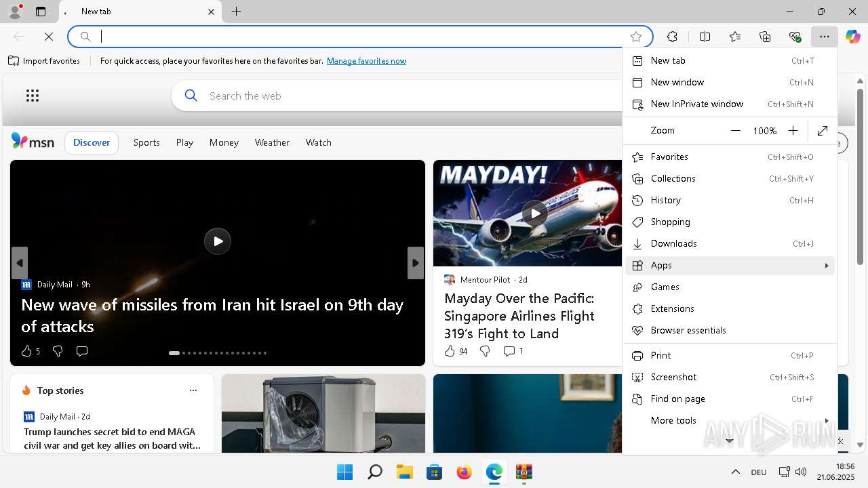Focus the browser address bar
Image resolution: width=868 pixels, height=488 pixels.
click(359, 37)
